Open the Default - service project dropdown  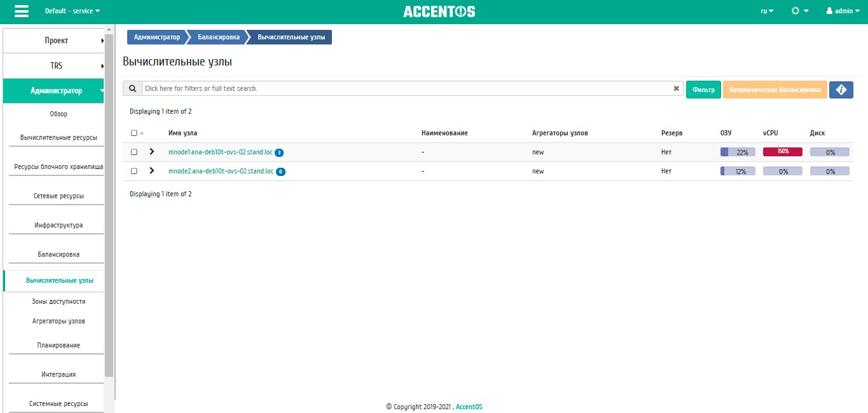pyautogui.click(x=72, y=11)
